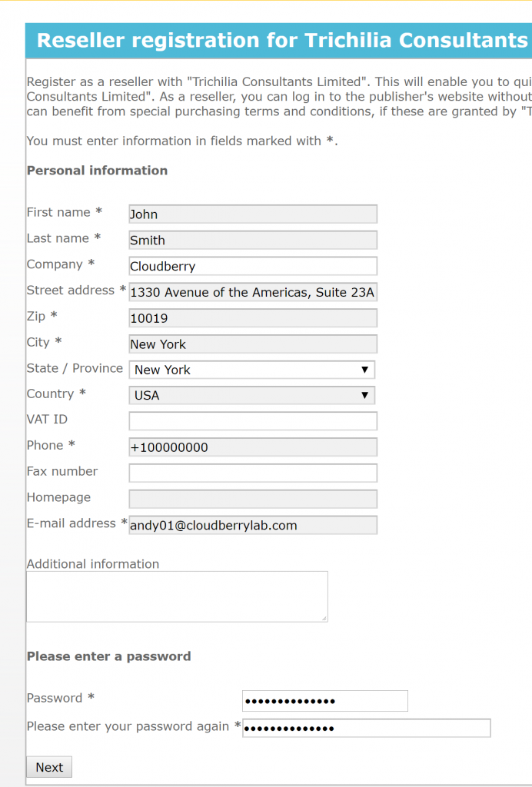This screenshot has width=532, height=787.
Task: Click the State dropdown arrow
Action: pyautogui.click(x=365, y=370)
